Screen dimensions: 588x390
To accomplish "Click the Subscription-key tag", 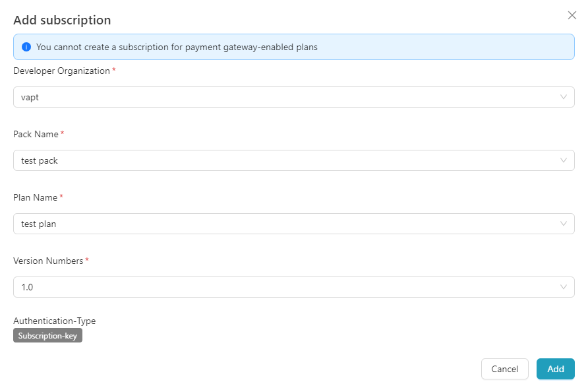I will [x=47, y=335].
